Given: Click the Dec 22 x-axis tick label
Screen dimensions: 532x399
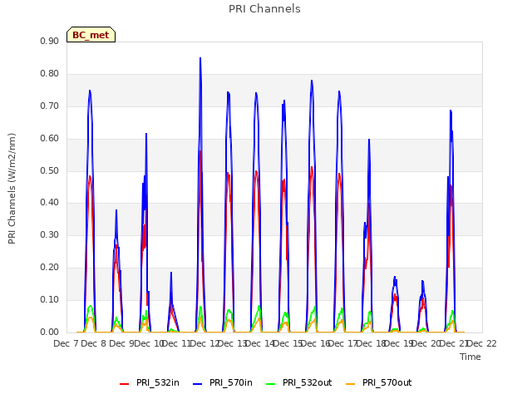Looking at the screenshot, I should point(482,343).
